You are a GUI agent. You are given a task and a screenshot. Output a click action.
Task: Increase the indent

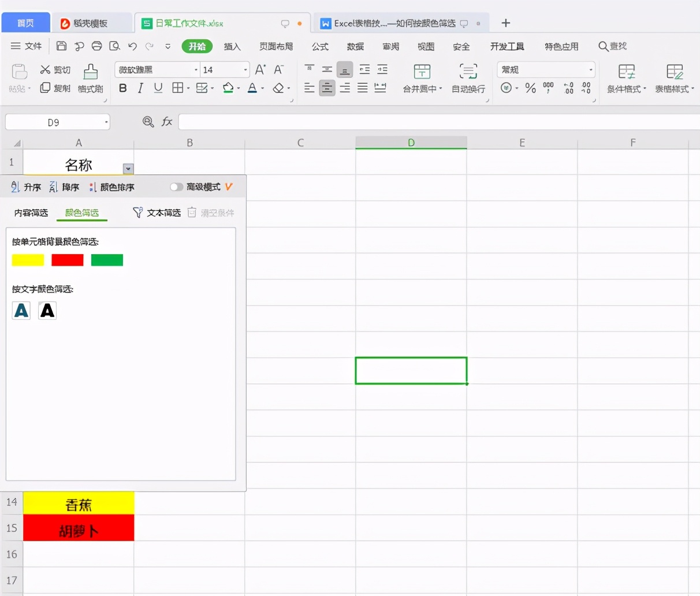382,70
